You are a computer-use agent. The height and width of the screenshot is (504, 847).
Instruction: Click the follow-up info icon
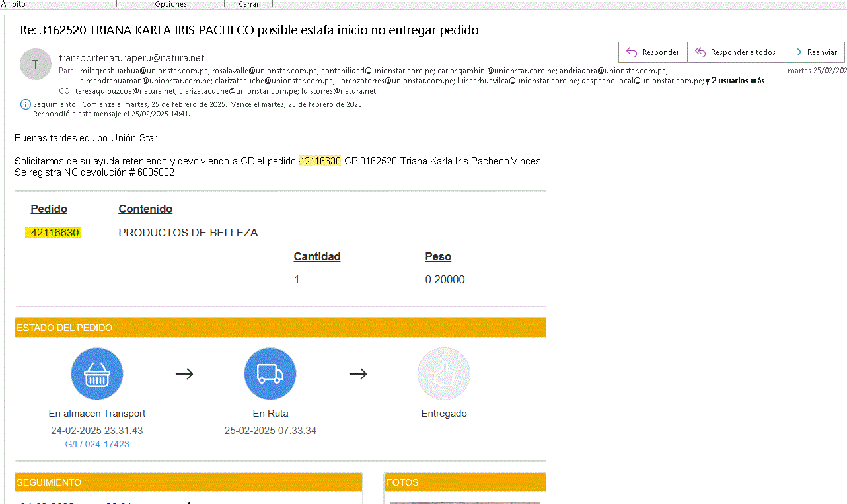tap(26, 104)
